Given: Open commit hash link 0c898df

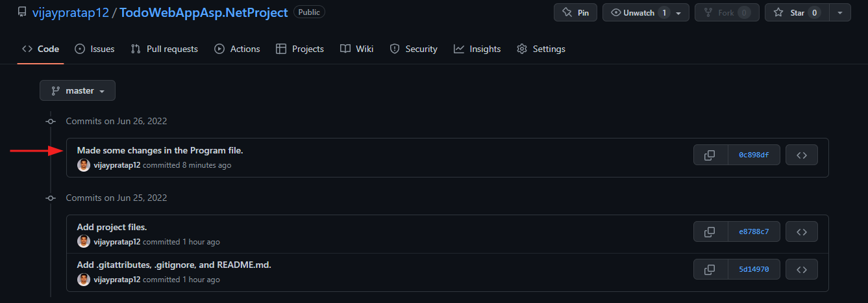Looking at the screenshot, I should 754,155.
